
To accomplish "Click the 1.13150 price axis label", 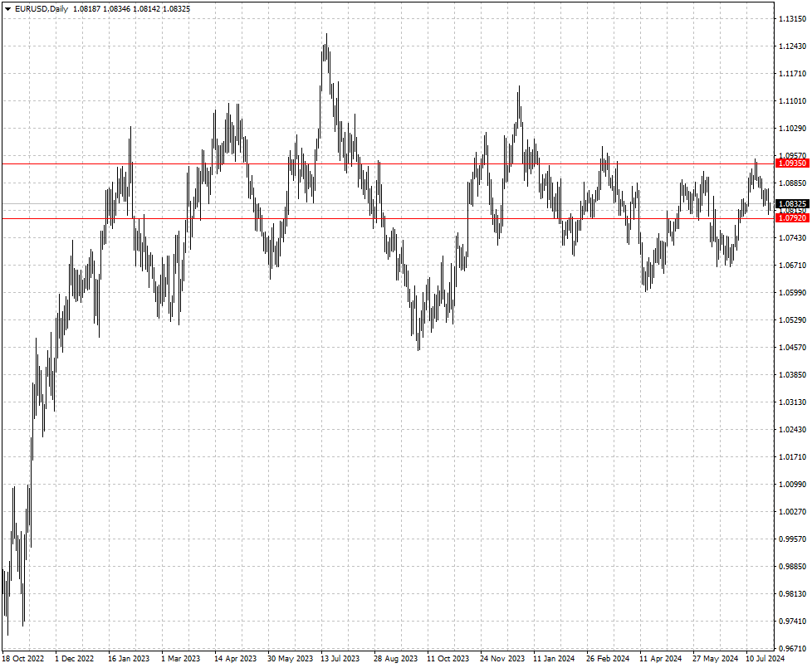I will coord(792,19).
